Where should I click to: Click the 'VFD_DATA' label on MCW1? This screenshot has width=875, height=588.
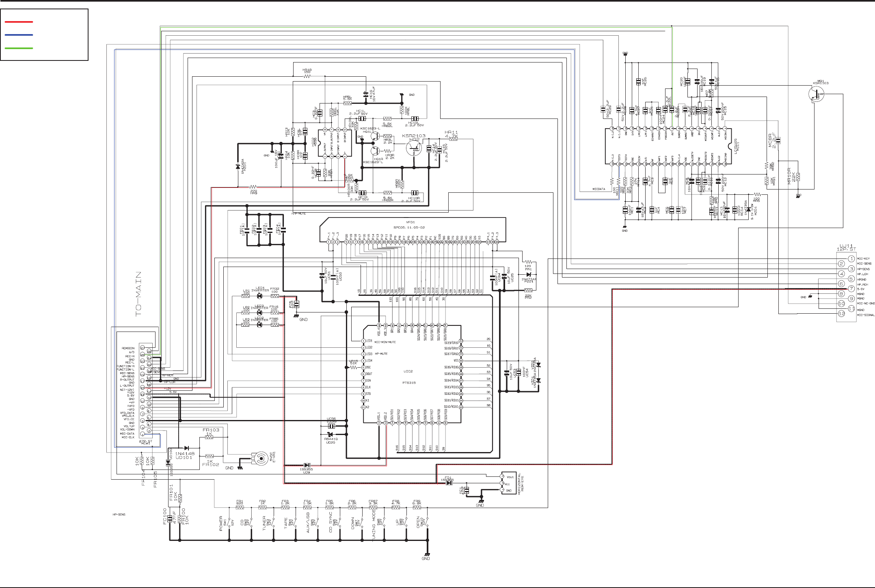[127, 413]
